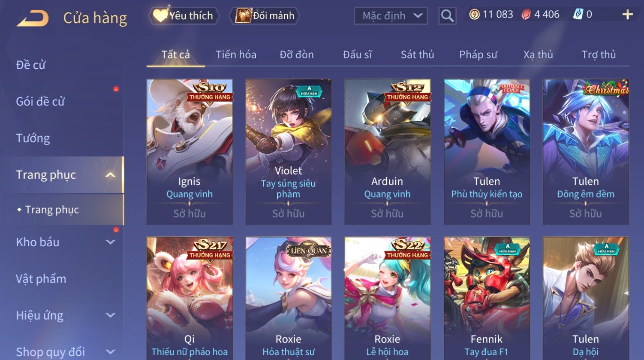The height and width of the screenshot is (360, 644).
Task: Select Violet Tay súng siêu phàm skin
Action: [x=288, y=151]
